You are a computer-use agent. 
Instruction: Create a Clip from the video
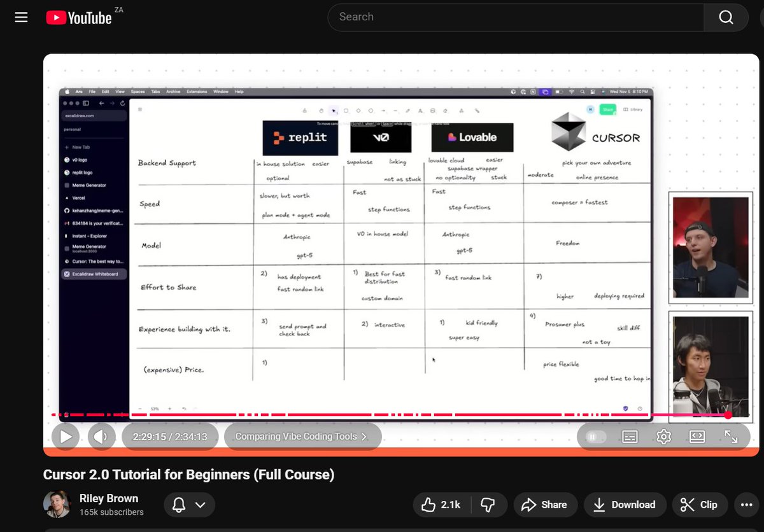pos(699,505)
